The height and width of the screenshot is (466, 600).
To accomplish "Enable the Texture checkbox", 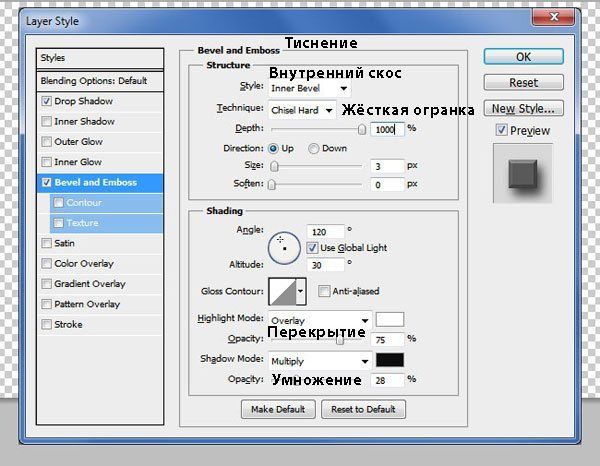I will (58, 223).
